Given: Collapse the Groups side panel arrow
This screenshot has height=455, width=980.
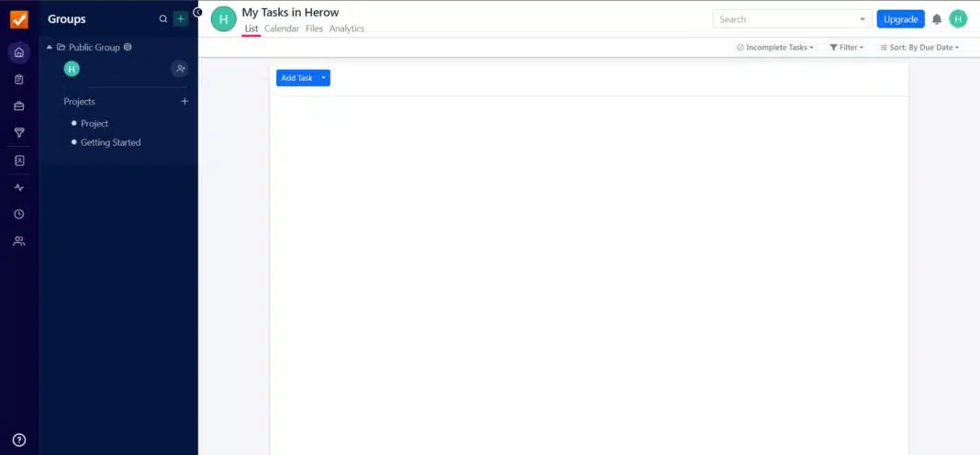Looking at the screenshot, I should point(197,13).
